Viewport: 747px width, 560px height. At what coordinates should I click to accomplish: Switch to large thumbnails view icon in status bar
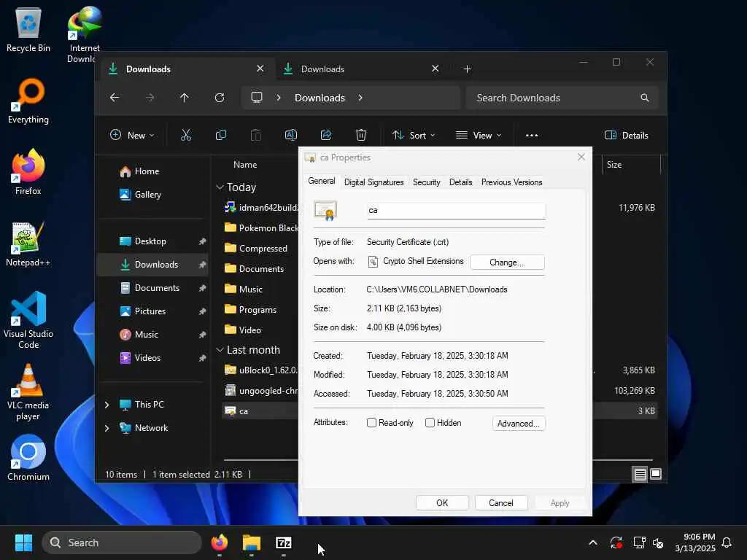pyautogui.click(x=656, y=474)
